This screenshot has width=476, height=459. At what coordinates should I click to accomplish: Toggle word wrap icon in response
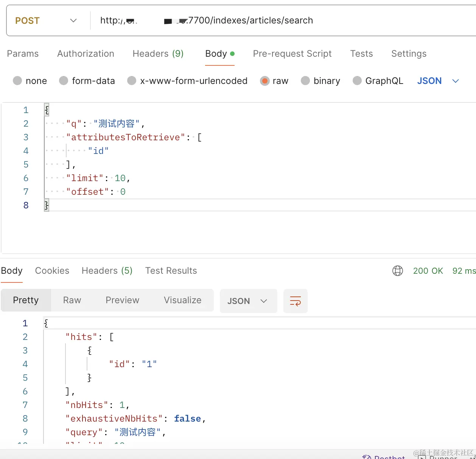(x=295, y=301)
